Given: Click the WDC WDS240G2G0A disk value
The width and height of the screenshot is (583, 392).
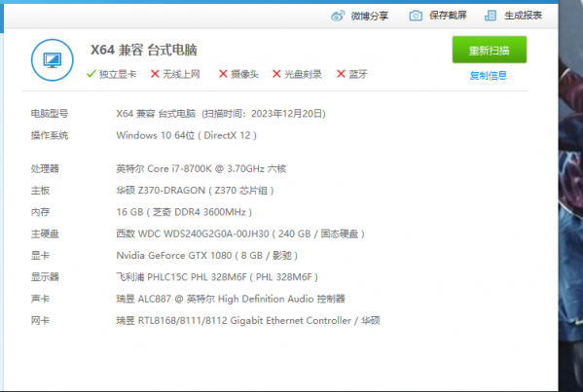Looking at the screenshot, I should pyautogui.click(x=240, y=233).
